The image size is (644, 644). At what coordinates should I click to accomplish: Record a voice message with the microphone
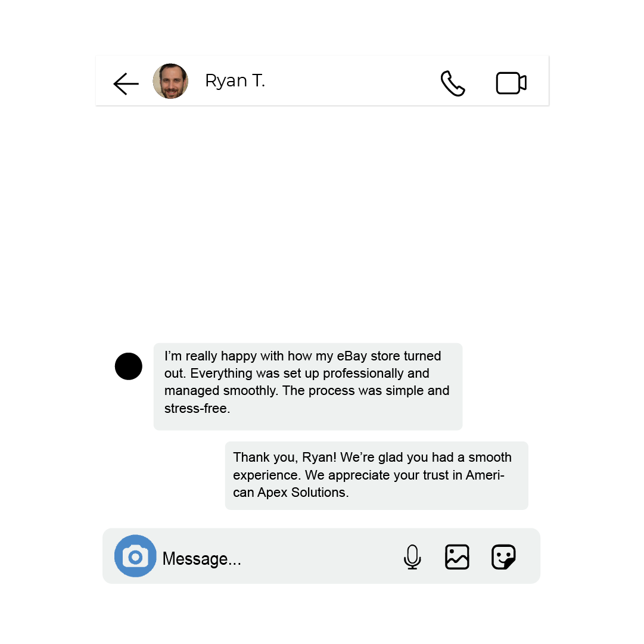click(x=412, y=557)
